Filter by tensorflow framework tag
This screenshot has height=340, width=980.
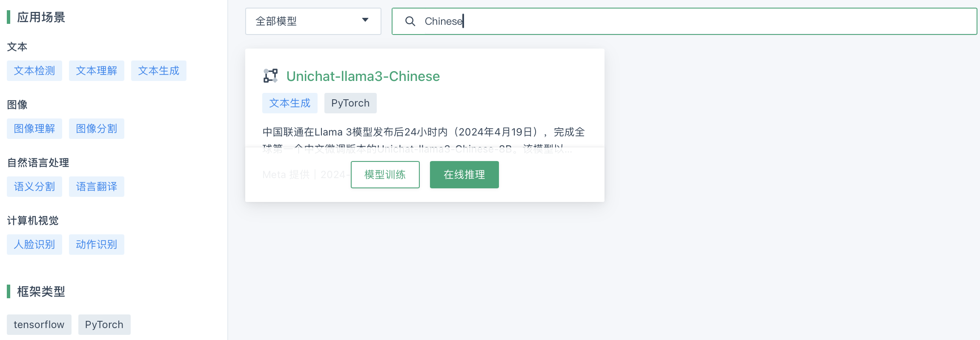pyautogui.click(x=39, y=325)
